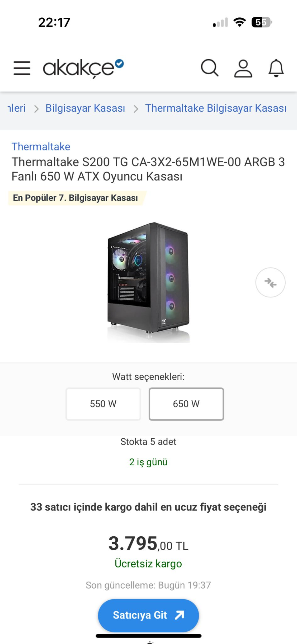
Task: Tap the search magnifier icon
Action: (x=209, y=68)
